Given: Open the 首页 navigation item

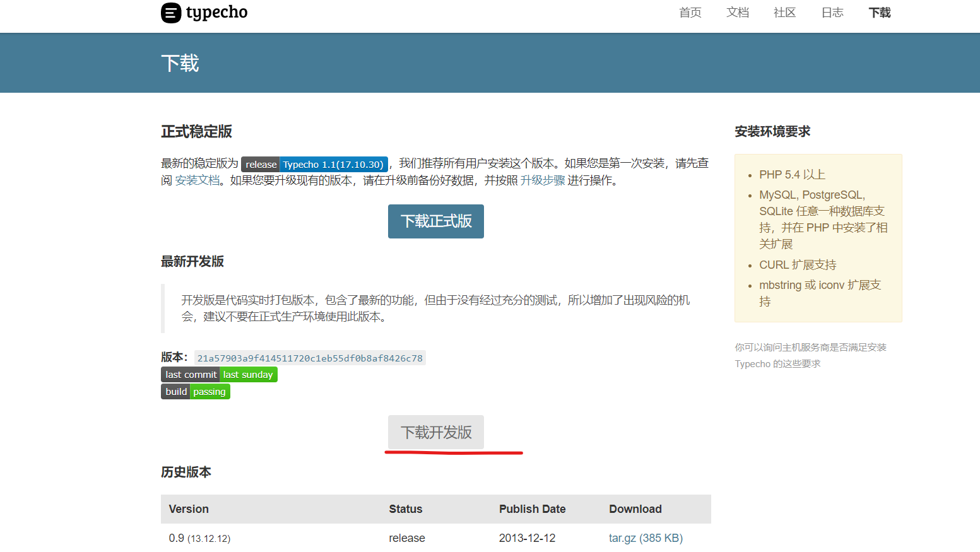Looking at the screenshot, I should (690, 13).
